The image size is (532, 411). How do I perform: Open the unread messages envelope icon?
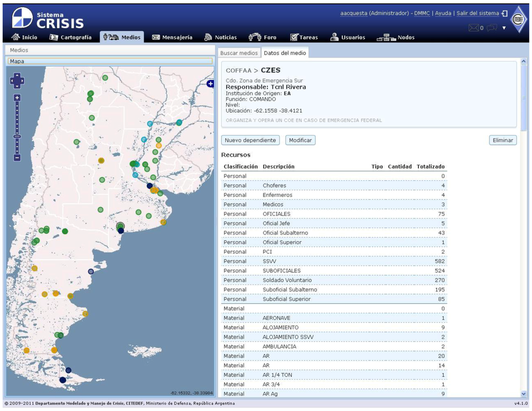coord(474,28)
